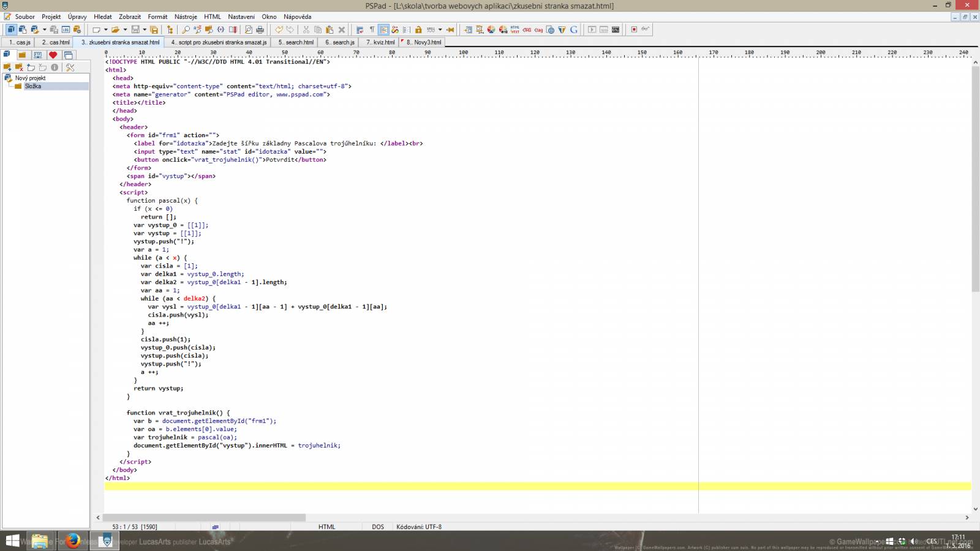Click the add folder to project icon
The image size is (980, 551).
pyautogui.click(x=7, y=67)
